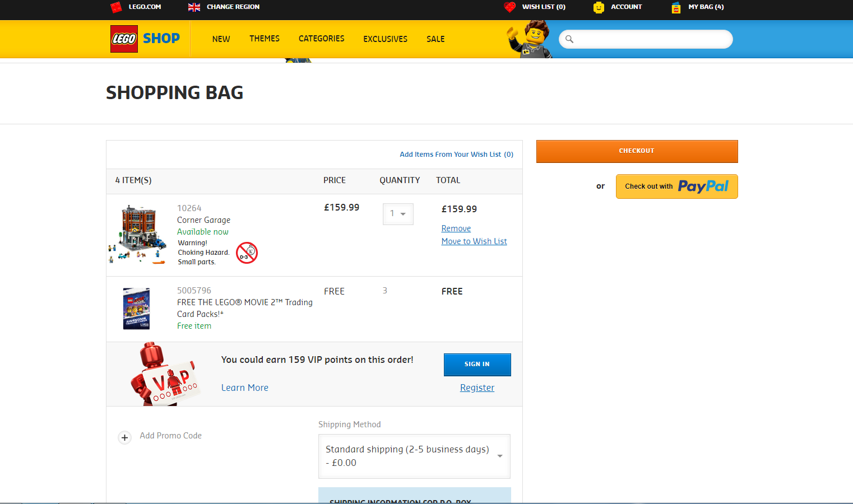Screen dimensions: 853x504
Task: Open the THEMES menu
Action: (265, 39)
